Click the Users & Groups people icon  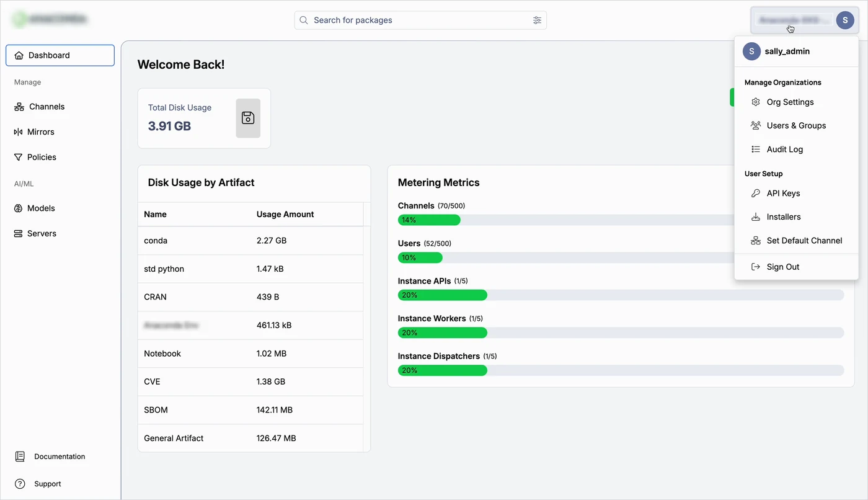point(755,125)
